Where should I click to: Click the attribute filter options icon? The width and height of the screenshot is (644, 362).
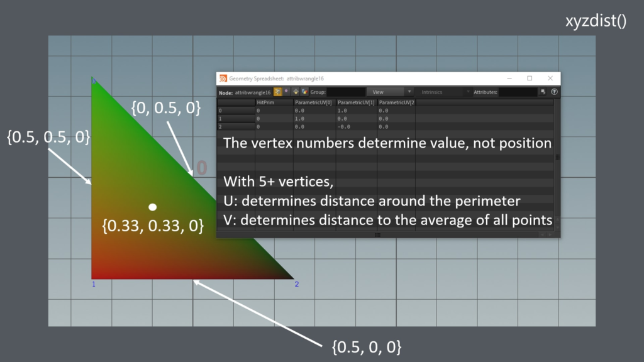click(543, 92)
